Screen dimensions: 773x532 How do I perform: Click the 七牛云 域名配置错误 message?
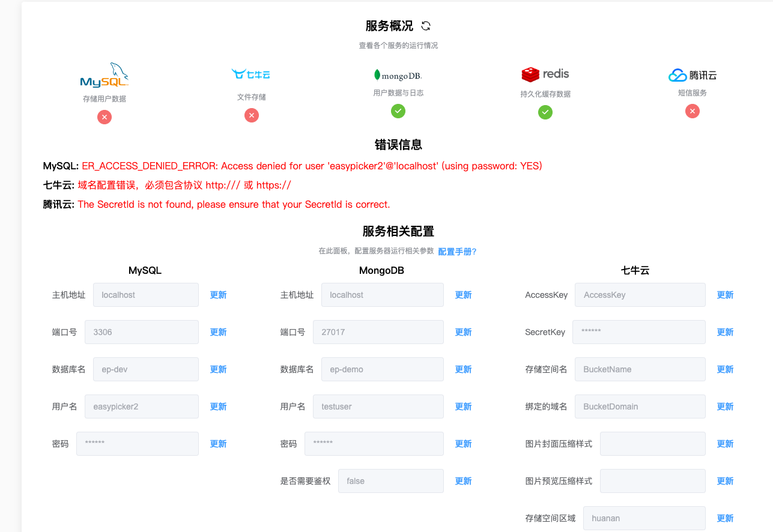tap(184, 185)
